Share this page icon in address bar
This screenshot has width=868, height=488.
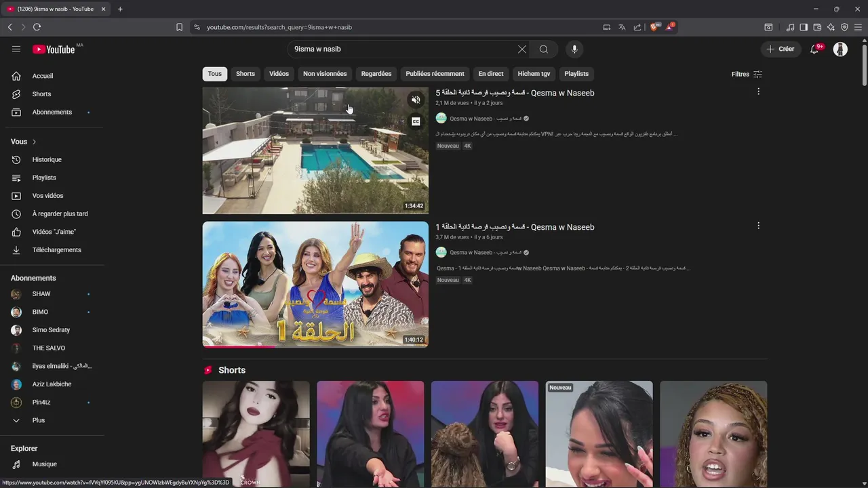click(637, 27)
